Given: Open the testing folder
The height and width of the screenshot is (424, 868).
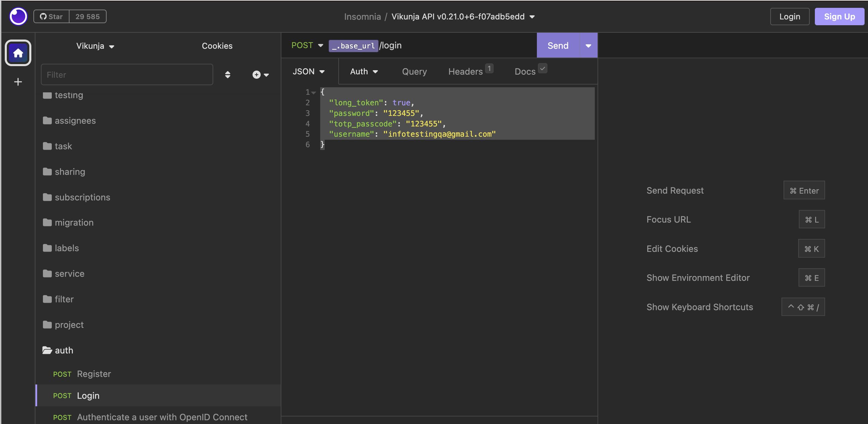Looking at the screenshot, I should click(68, 95).
